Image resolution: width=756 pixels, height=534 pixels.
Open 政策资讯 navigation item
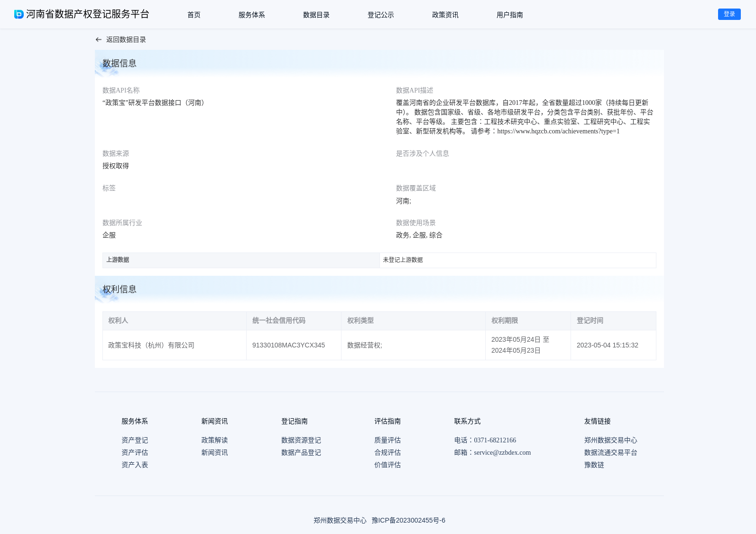coord(445,15)
